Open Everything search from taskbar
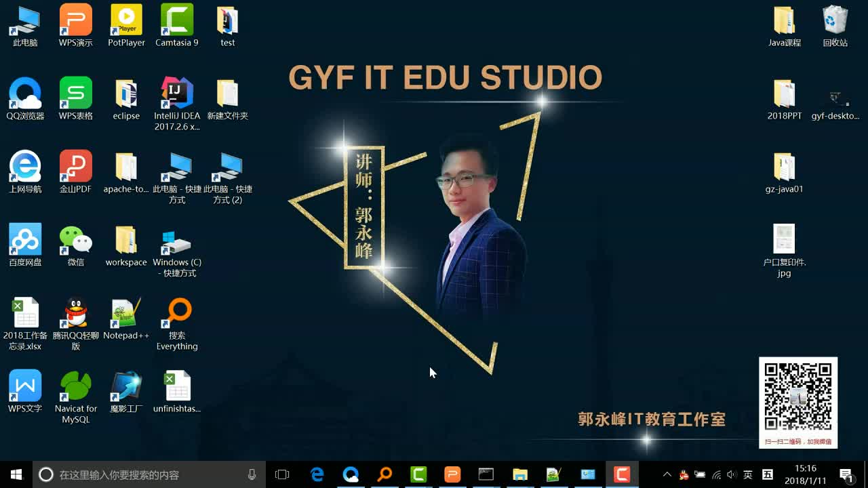 [384, 474]
